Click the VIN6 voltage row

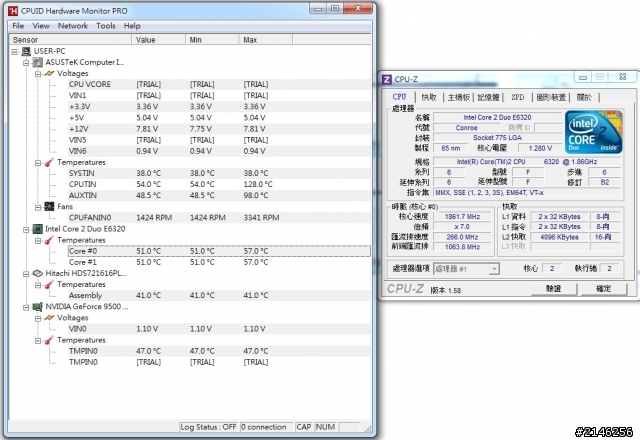pos(220,151)
